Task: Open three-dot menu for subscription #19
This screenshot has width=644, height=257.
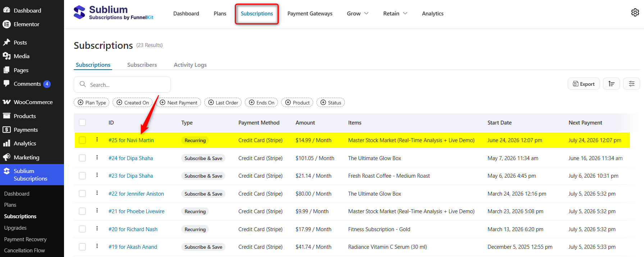Action: 97,246
